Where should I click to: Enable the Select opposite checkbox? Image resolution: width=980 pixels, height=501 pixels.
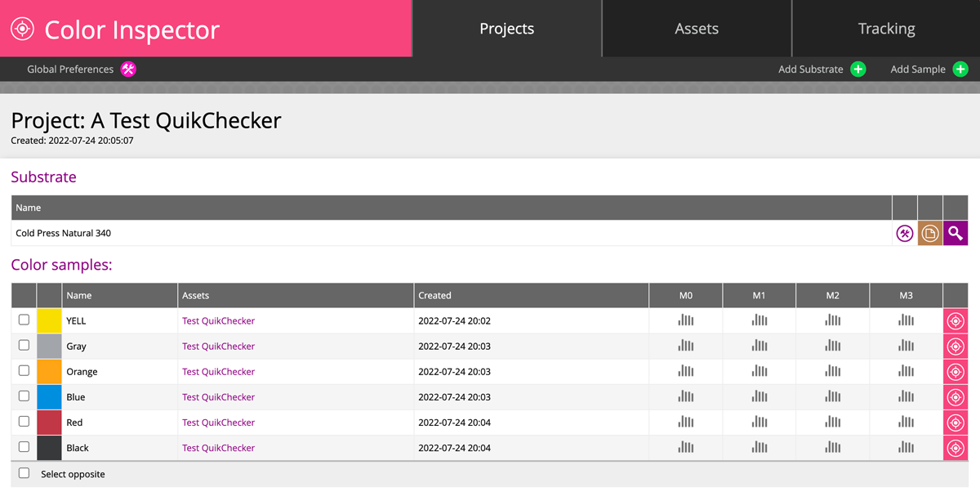pyautogui.click(x=24, y=473)
